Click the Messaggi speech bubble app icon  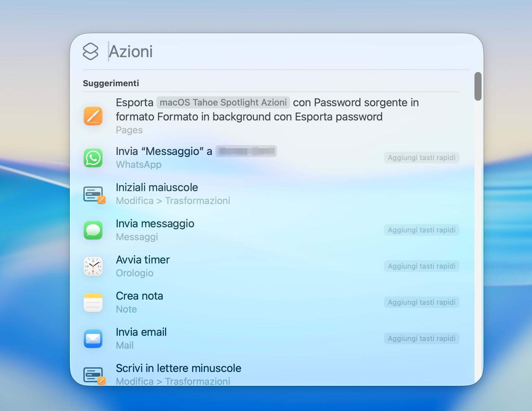coord(93,230)
